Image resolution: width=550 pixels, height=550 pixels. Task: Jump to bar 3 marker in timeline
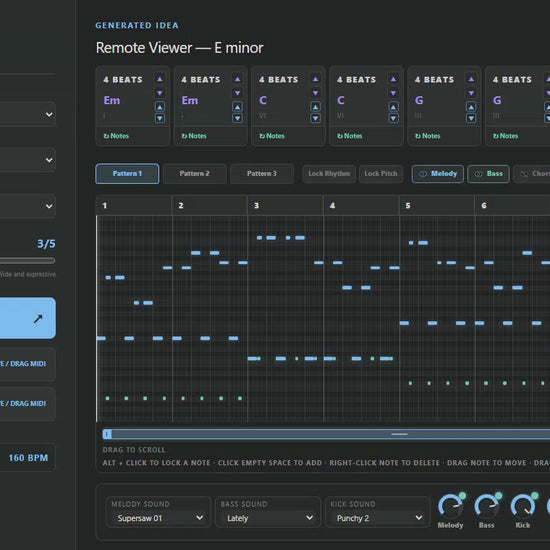pyautogui.click(x=256, y=206)
